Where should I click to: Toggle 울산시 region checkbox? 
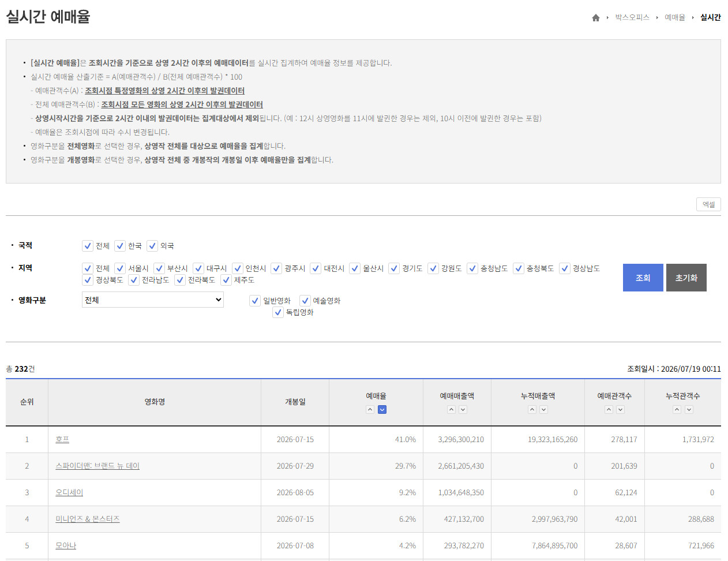[x=355, y=268]
